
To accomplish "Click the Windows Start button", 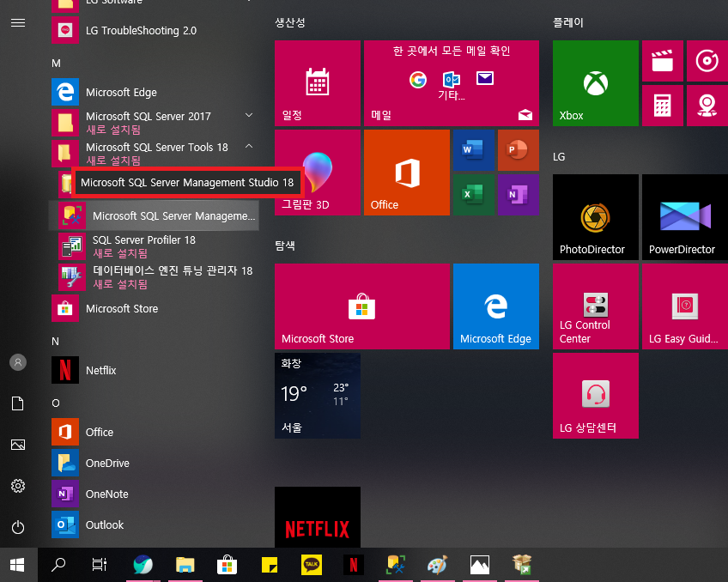I will click(x=18, y=565).
